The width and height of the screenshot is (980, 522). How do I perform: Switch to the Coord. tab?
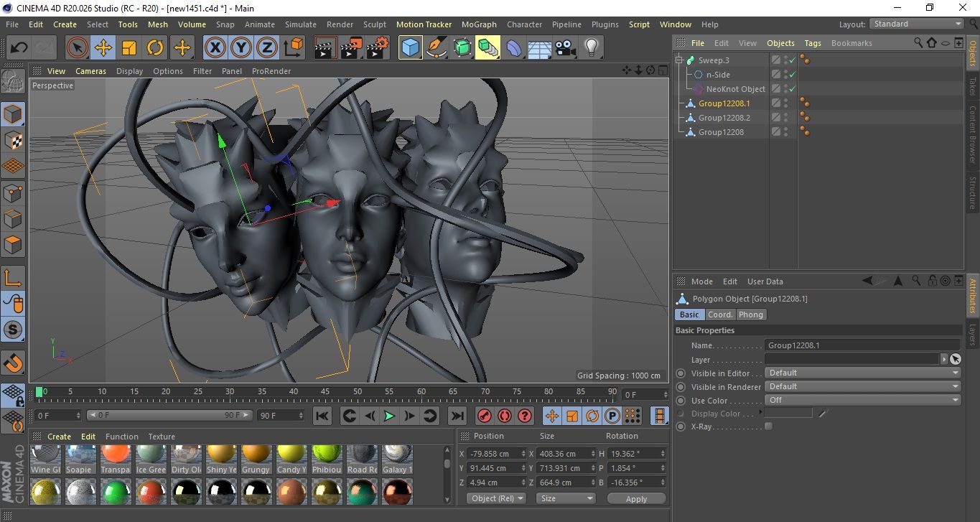click(x=720, y=314)
